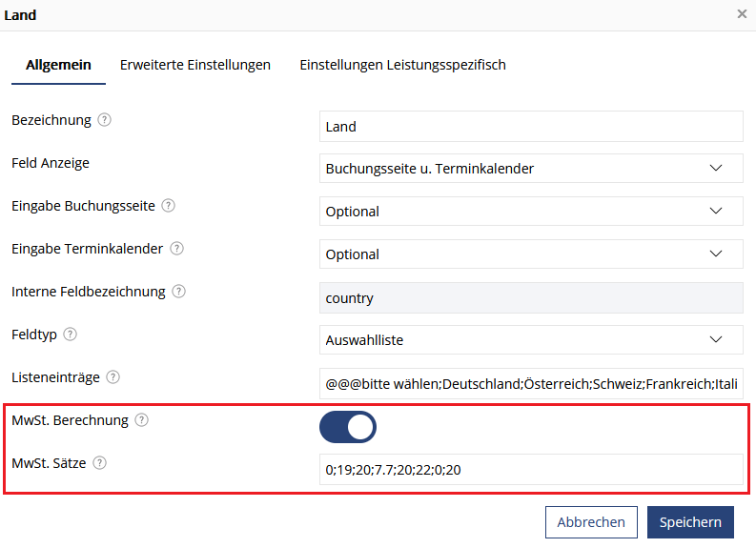Show help for Listeneinträge
This screenshot has width=756, height=548.
(112, 376)
